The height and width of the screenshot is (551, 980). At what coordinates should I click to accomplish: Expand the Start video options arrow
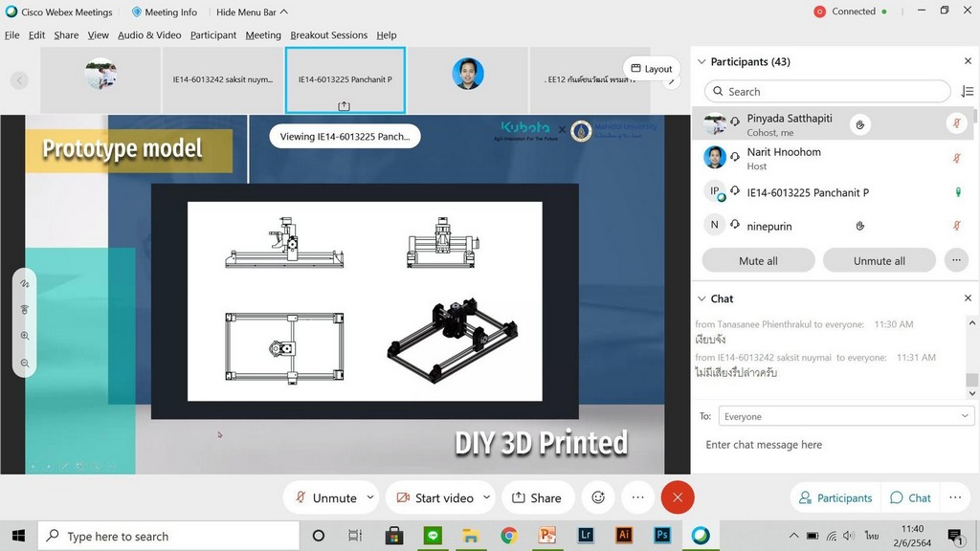click(486, 497)
